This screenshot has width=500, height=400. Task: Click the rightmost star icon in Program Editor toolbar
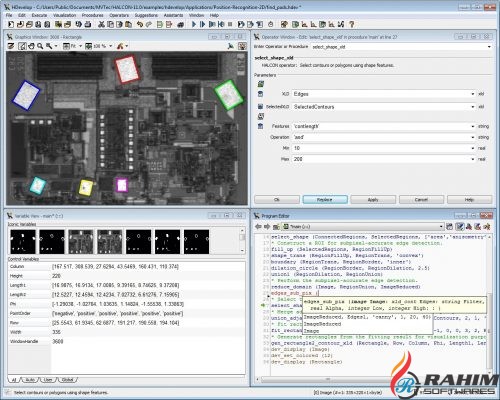[487, 227]
